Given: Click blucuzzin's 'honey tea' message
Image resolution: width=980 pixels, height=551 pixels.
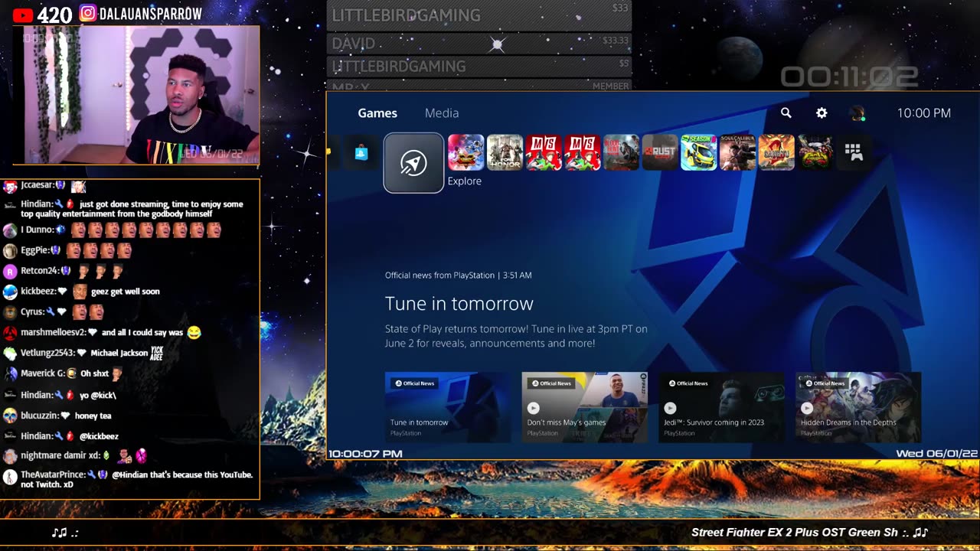Looking at the screenshot, I should click(x=57, y=416).
